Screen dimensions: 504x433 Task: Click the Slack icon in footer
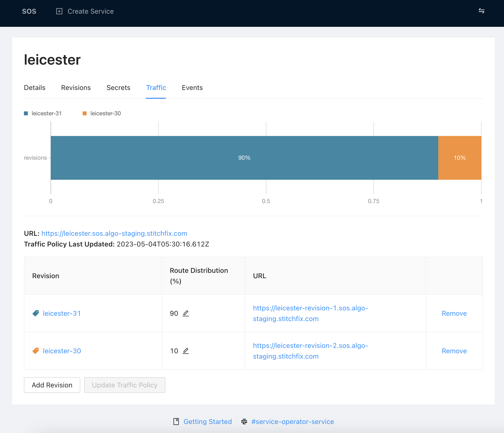[x=244, y=422]
